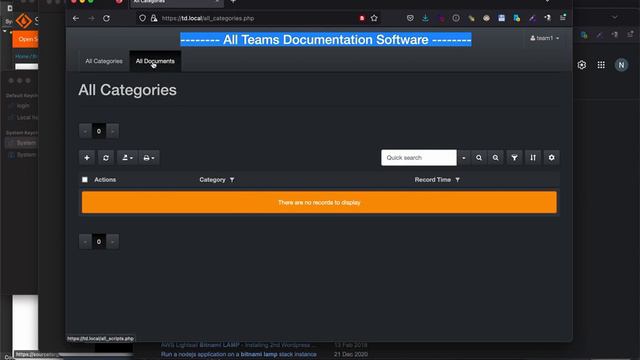The height and width of the screenshot is (360, 640).
Task: Open the team1 user dropdown
Action: 544,38
